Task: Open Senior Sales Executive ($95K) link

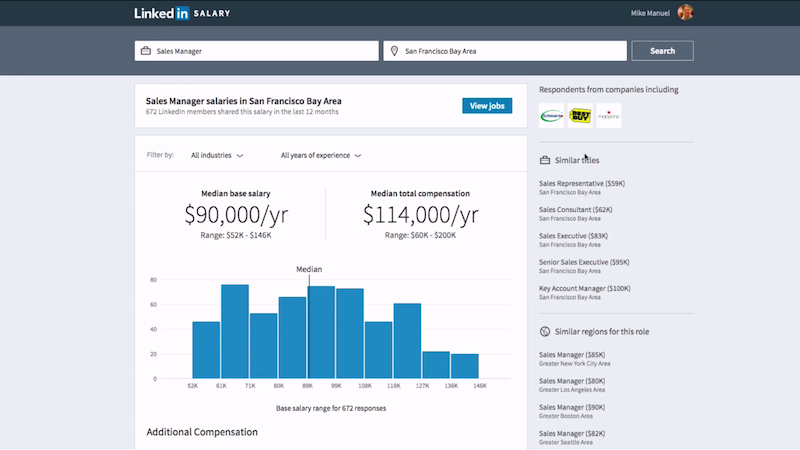Action: [x=584, y=262]
